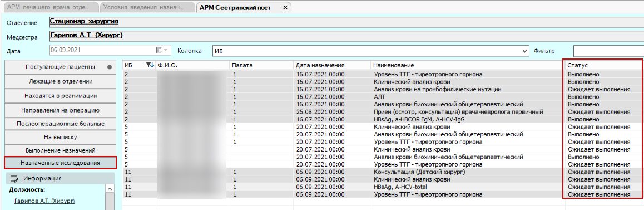Select Назначенные исследования button
This screenshot has height=210, width=644.
(60, 163)
